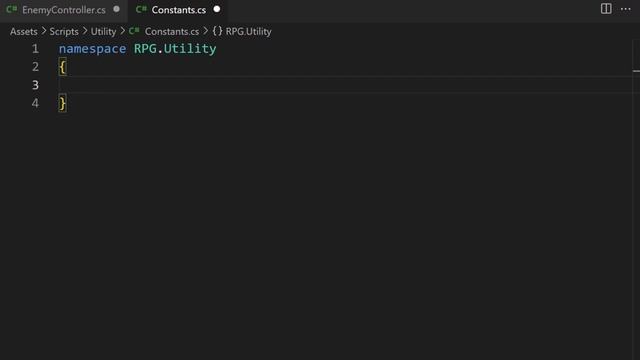Screen dimensions: 640x360
Task: Click the marker in the overview scrollbar
Action: point(636,71)
